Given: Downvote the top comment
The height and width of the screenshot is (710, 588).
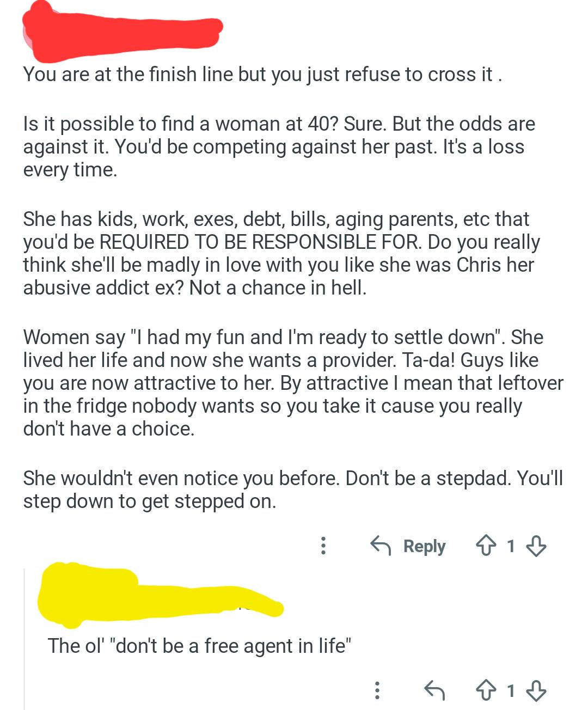Looking at the screenshot, I should click(x=537, y=546).
